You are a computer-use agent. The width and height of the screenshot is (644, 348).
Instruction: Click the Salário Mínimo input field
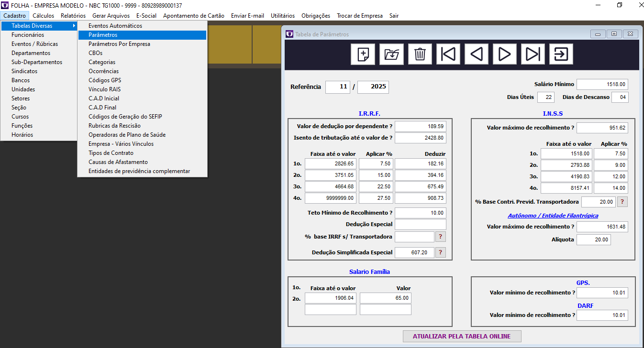point(602,84)
